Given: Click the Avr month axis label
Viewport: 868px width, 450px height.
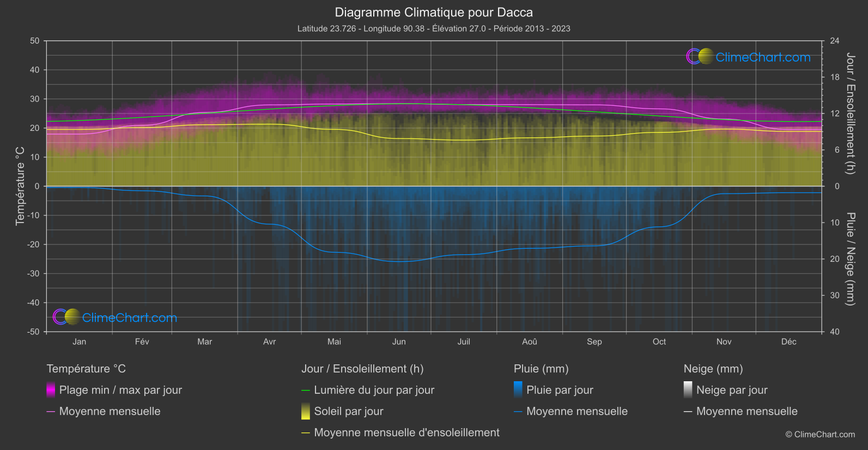Looking at the screenshot, I should (270, 341).
